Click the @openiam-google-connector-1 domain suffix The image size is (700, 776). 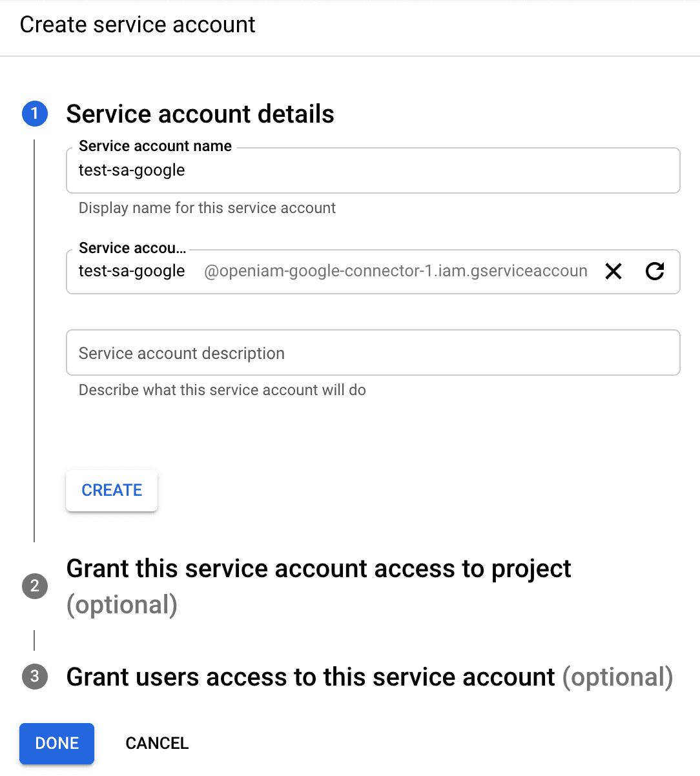point(395,271)
